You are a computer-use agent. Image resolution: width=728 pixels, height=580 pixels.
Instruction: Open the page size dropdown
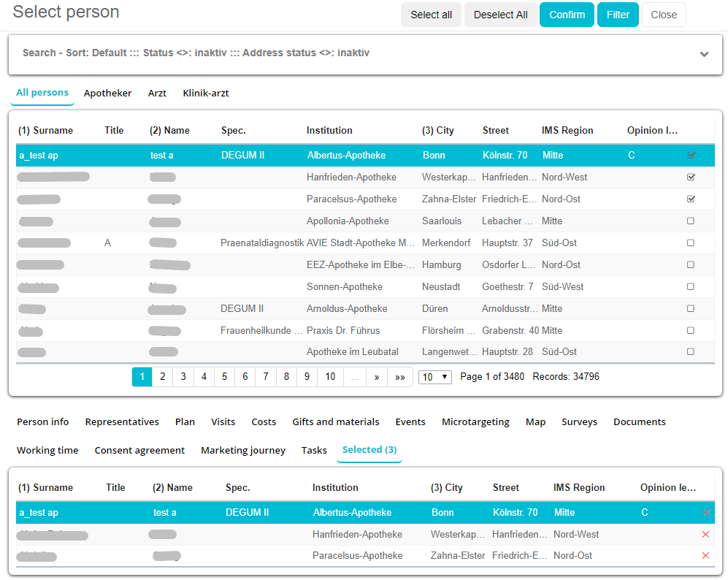[x=435, y=377]
